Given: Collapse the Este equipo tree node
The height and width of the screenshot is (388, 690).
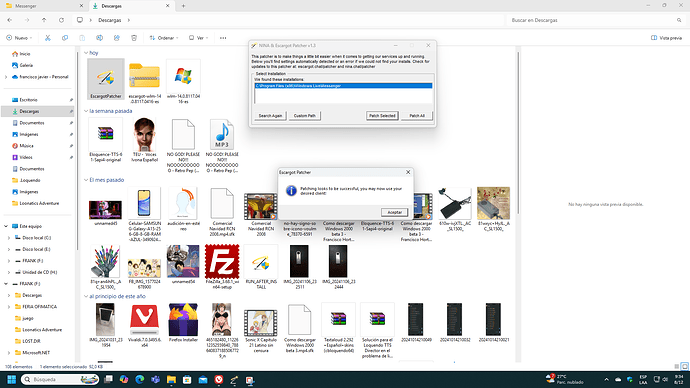Looking at the screenshot, I should click(6, 226).
